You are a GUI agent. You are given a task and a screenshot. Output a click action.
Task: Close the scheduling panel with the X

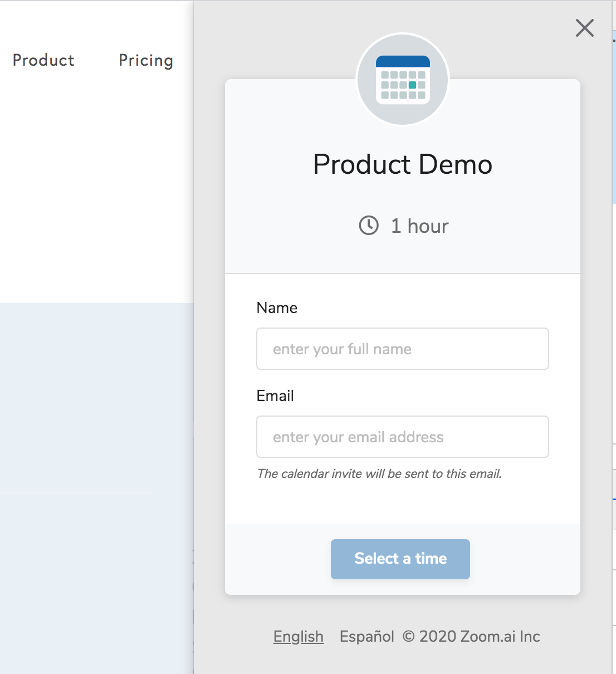585,28
